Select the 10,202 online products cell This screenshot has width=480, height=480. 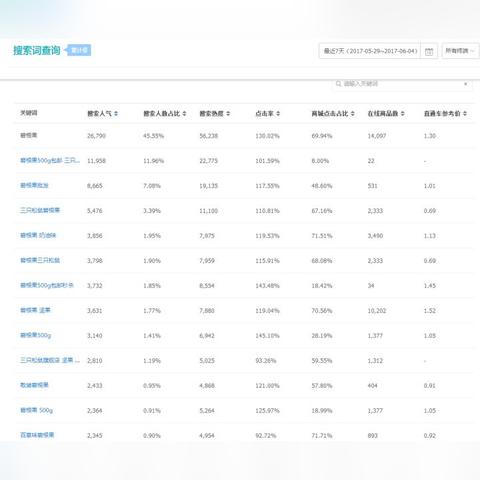tap(377, 311)
